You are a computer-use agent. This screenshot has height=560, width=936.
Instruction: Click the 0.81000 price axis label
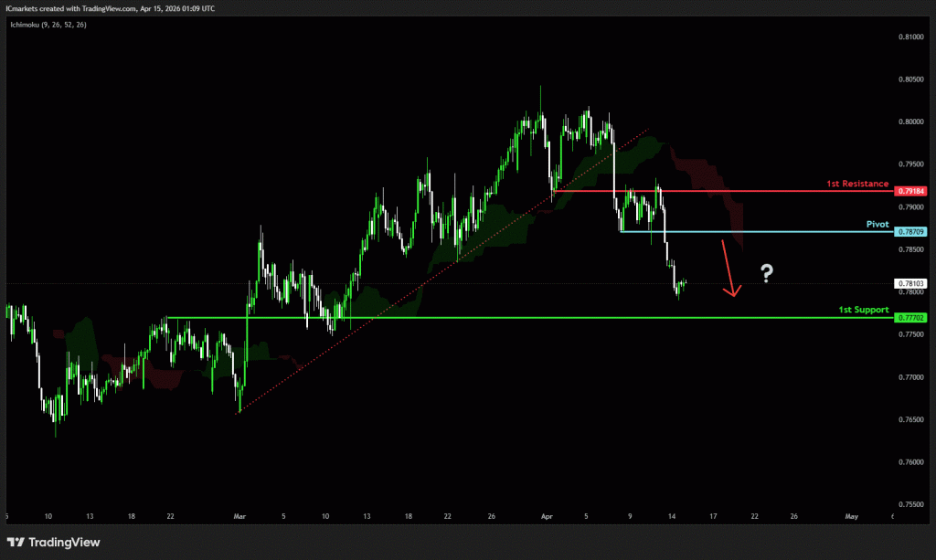click(x=911, y=37)
